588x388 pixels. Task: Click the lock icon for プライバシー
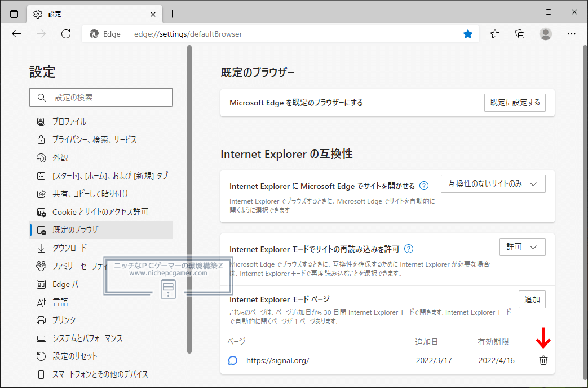pyautogui.click(x=41, y=140)
